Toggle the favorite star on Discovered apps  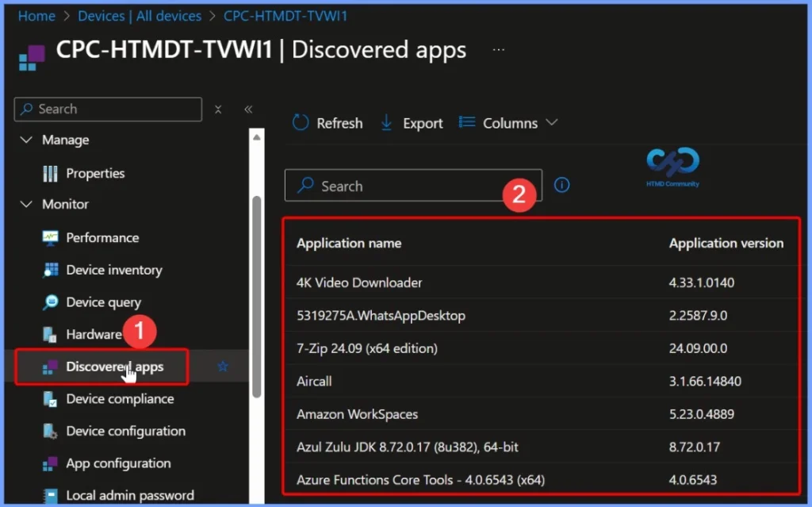coord(223,366)
